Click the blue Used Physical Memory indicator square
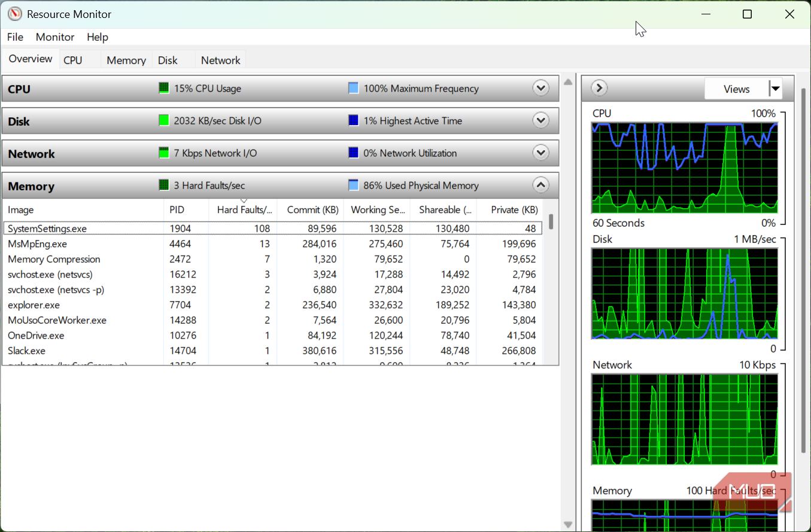 point(354,186)
